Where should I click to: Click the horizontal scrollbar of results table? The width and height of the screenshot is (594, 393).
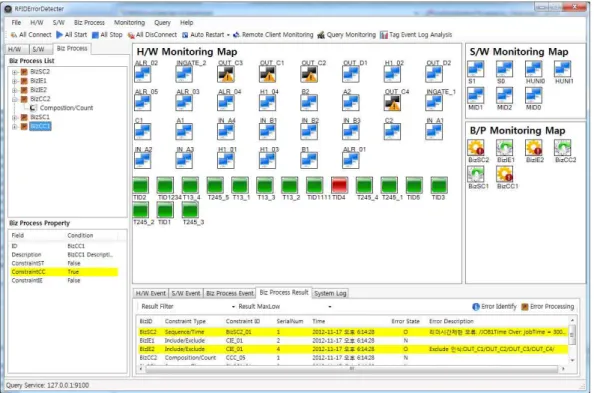(352, 368)
